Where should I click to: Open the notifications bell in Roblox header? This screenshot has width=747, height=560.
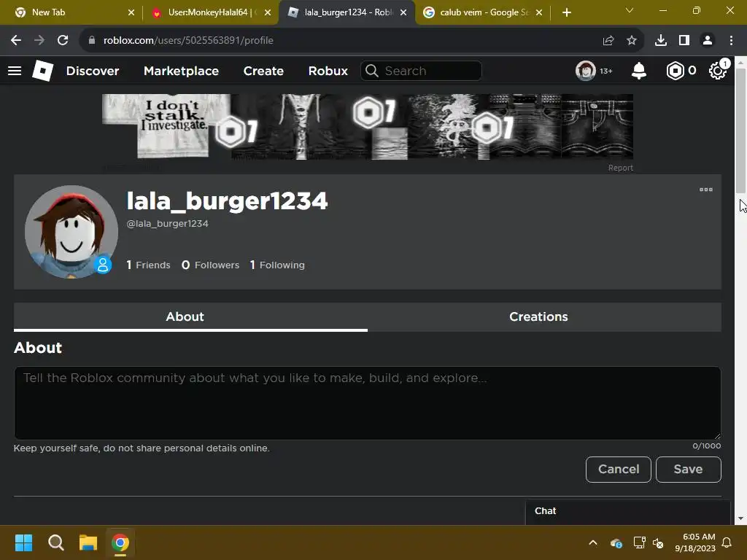click(639, 71)
